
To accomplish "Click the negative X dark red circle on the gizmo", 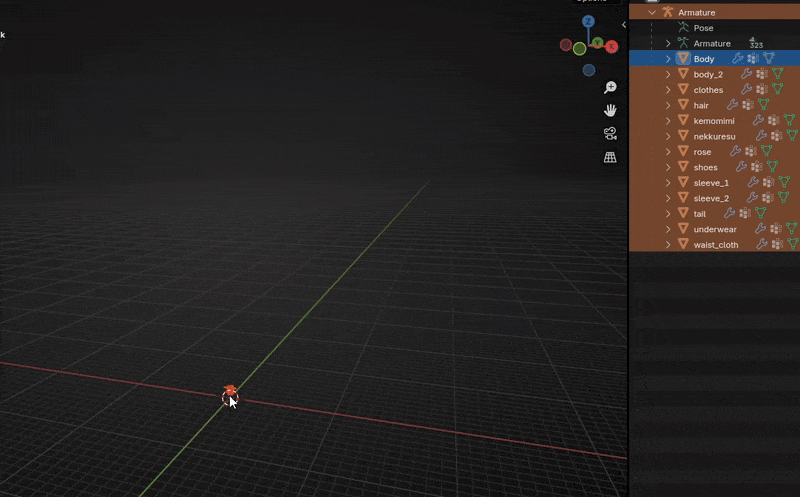I will [566, 45].
